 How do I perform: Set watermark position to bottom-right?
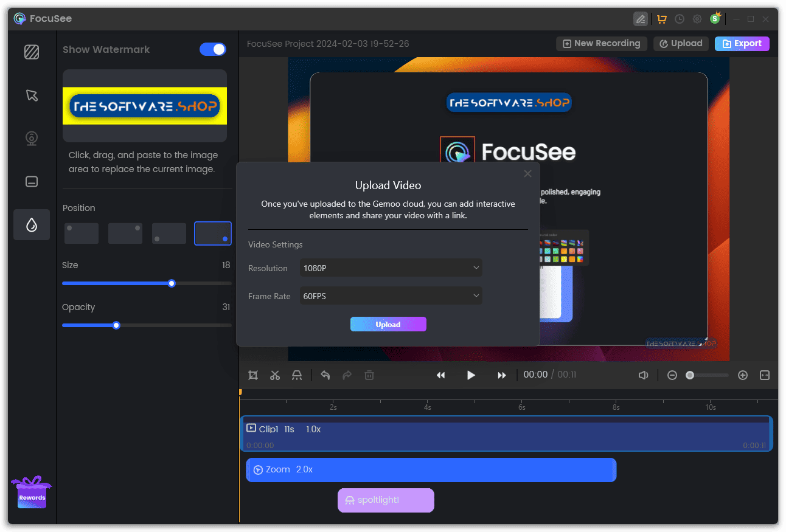(x=213, y=233)
